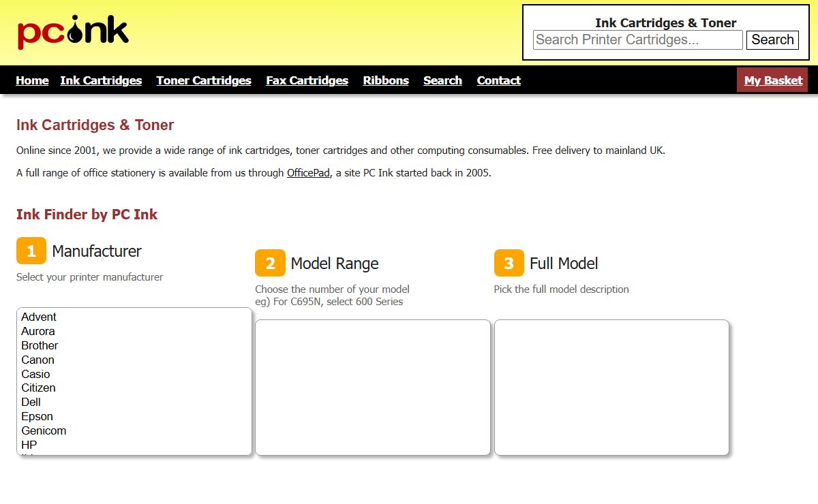818x504 pixels.
Task: Follow the OfficePad link
Action: [x=308, y=173]
